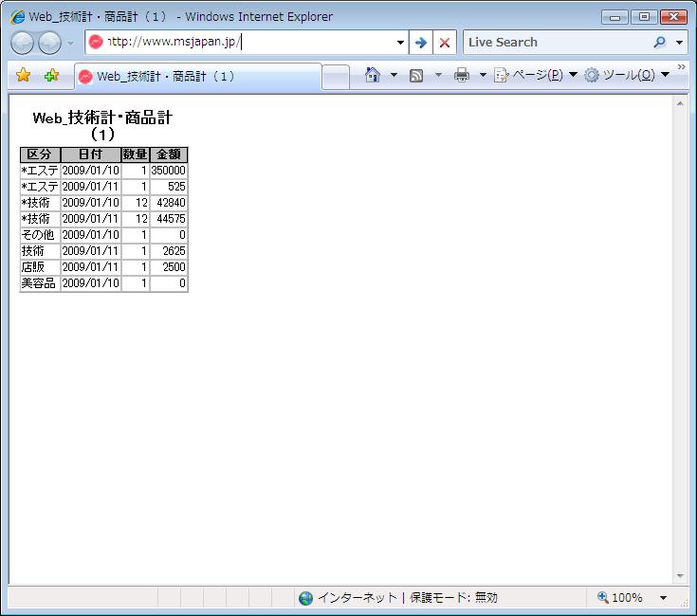
Task: Click the Add to Favorites icon
Action: (51, 75)
